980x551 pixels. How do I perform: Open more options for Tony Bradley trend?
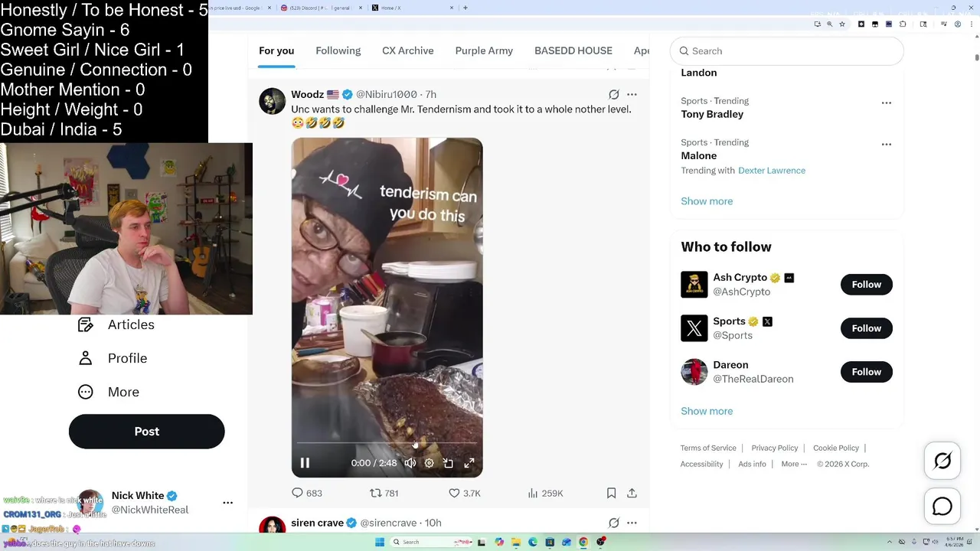pos(886,103)
